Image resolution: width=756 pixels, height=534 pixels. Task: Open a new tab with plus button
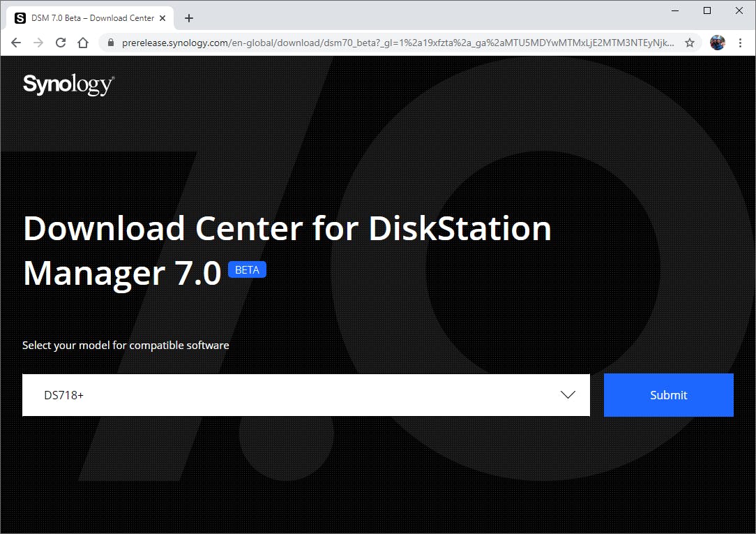click(189, 18)
